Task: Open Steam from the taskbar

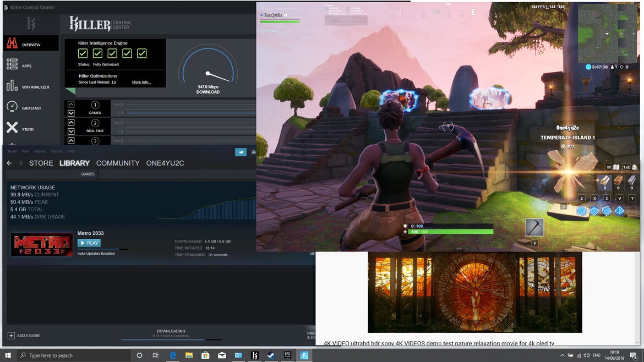Action: [x=271, y=355]
